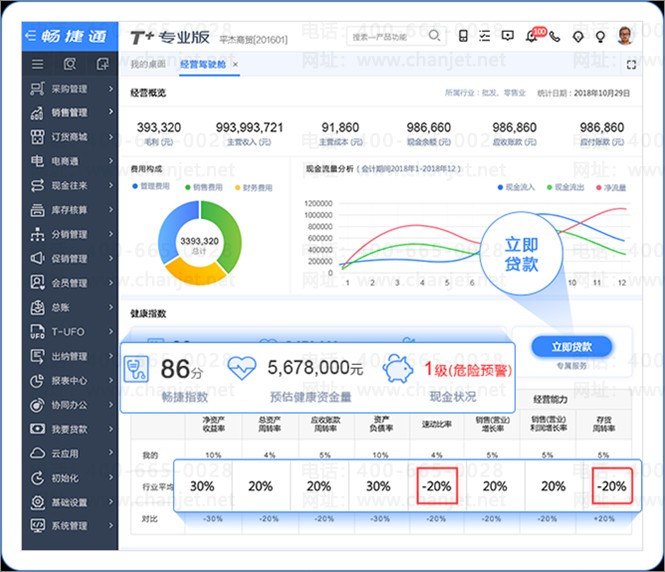The height and width of the screenshot is (572, 665).
Task: Click 393,320 毛利 value
Action: pyautogui.click(x=159, y=127)
